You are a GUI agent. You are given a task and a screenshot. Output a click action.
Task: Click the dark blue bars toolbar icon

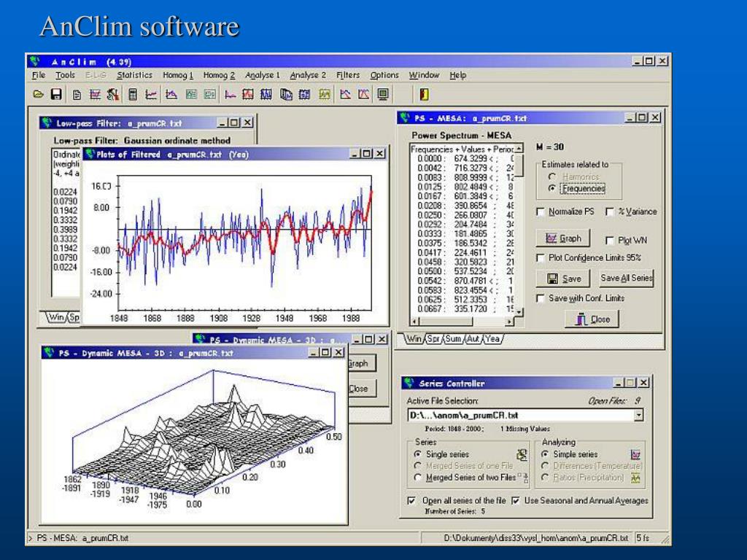click(x=266, y=95)
